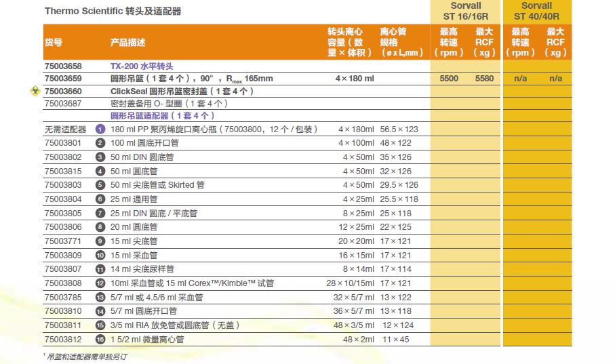615x364 pixels.
Task: Click the number 16 circle icon
Action: click(x=100, y=339)
